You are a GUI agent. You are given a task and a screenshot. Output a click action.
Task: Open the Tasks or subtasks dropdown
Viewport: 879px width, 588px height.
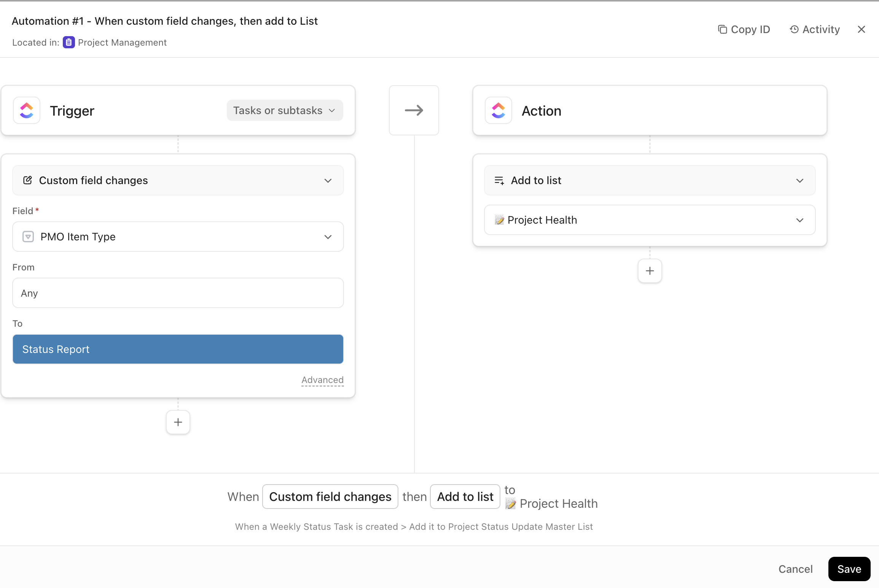tap(284, 110)
